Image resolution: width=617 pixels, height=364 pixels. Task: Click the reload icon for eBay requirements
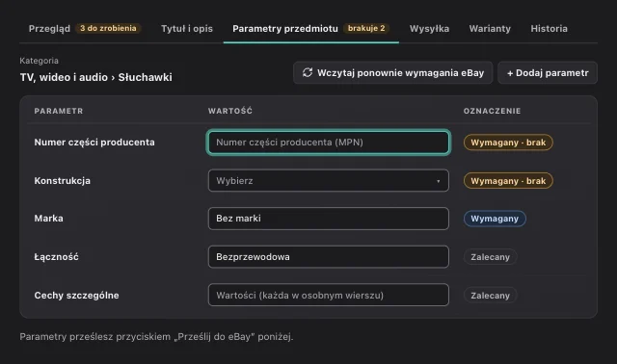tap(308, 73)
